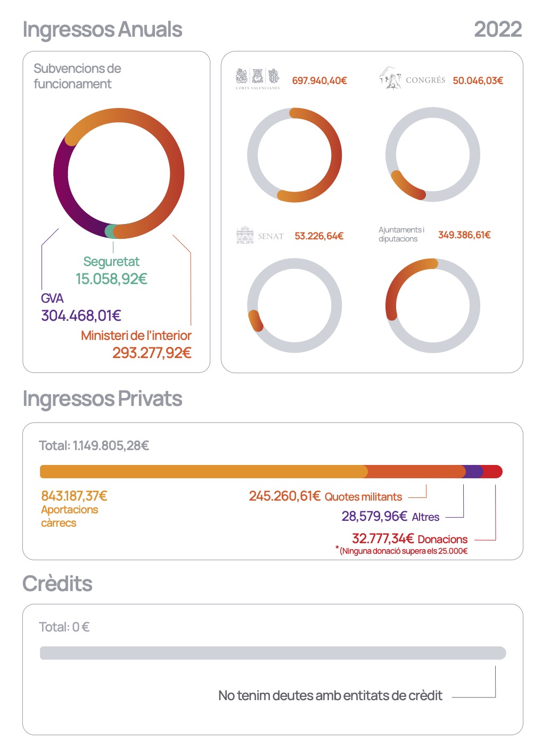The height and width of the screenshot is (756, 542).
Task: Click the amount '293.277,92€'
Action: pos(152,353)
